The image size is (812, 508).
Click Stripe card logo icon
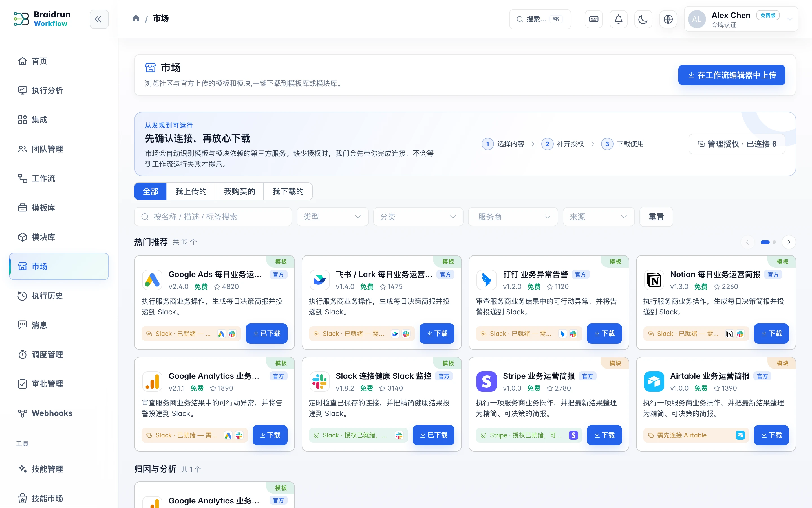tap(487, 381)
